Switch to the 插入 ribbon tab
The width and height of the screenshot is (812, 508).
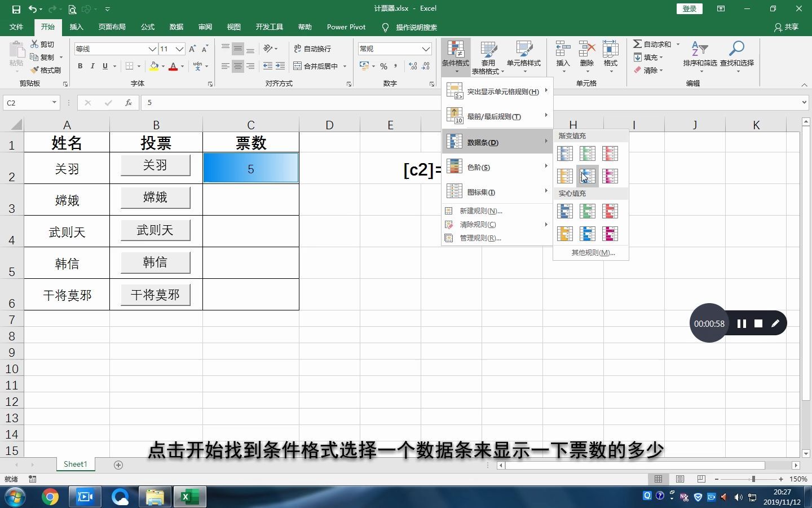[x=76, y=27]
